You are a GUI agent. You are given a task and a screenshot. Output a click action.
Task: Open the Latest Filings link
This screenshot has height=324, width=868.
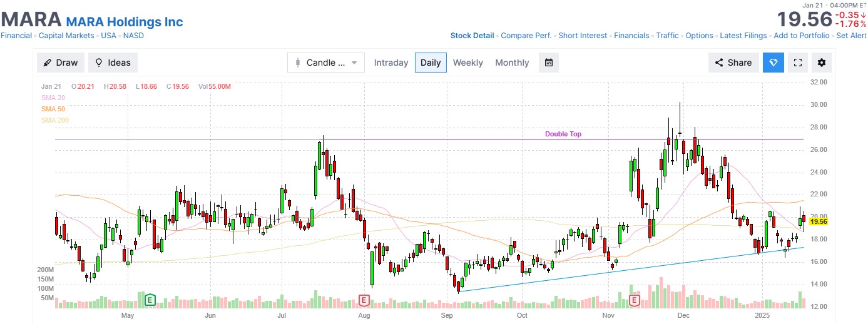pos(743,36)
